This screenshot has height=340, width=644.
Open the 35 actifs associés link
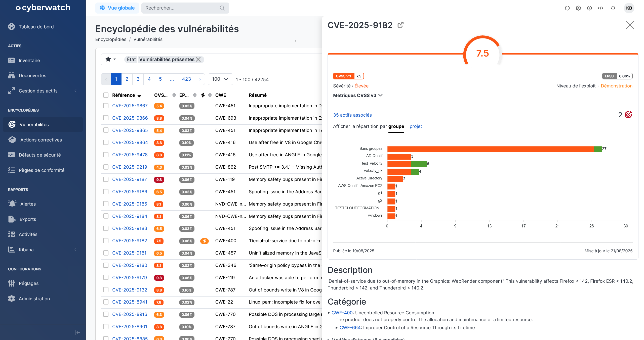pyautogui.click(x=352, y=115)
